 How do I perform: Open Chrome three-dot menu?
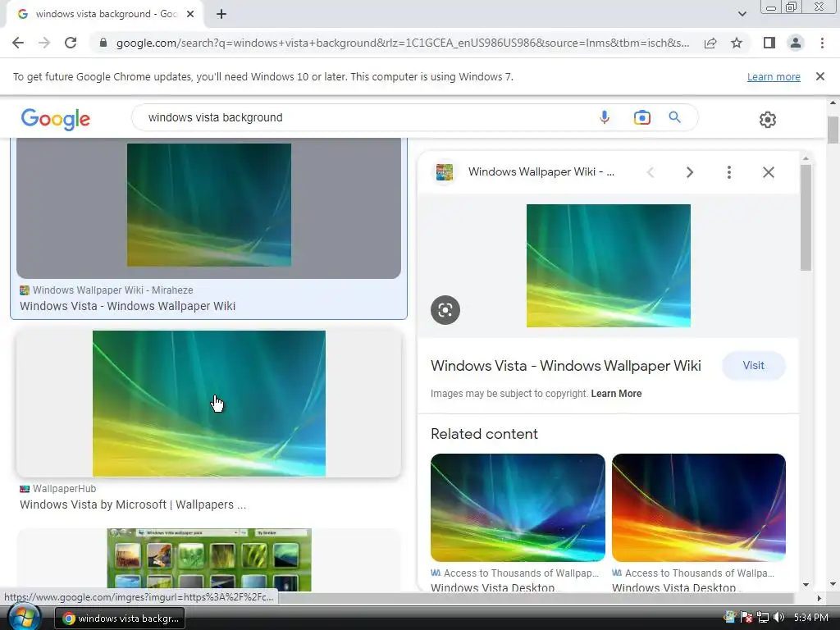(822, 43)
